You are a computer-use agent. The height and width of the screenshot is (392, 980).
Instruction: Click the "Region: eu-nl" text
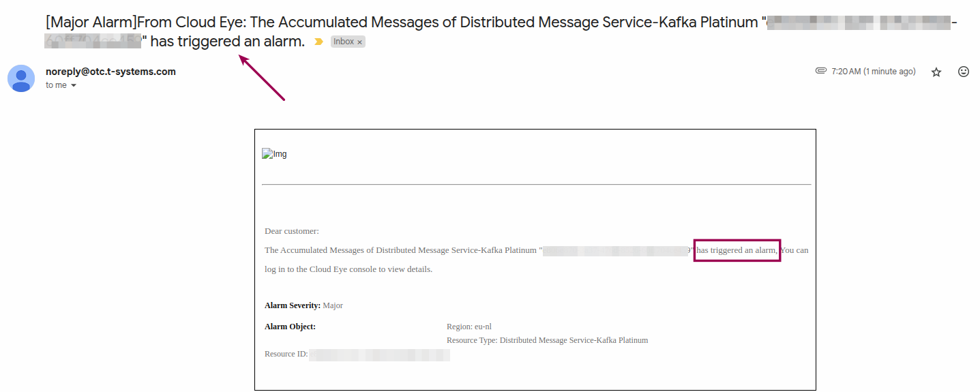pyautogui.click(x=469, y=327)
